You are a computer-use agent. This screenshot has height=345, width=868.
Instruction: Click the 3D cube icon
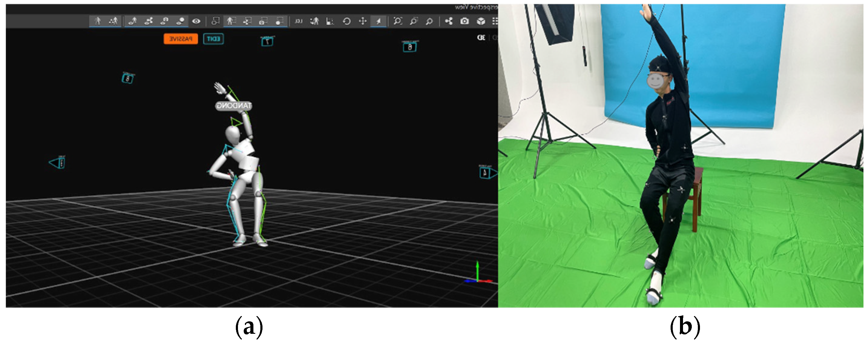tap(481, 21)
